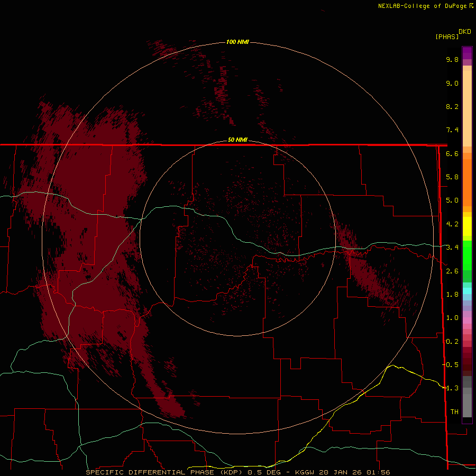Click the 9.8 value on the scale

click(452, 59)
